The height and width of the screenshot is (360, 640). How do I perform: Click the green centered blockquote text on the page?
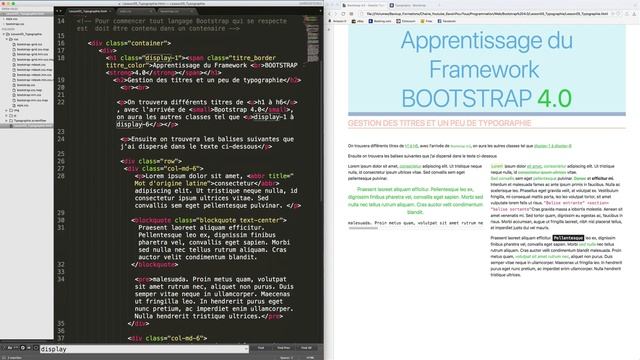[415, 201]
